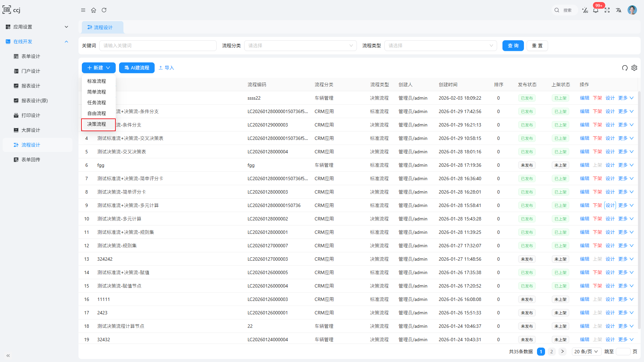Image resolution: width=644 pixels, height=362 pixels.
Task: Open the 流程分类 dropdown
Action: point(300,46)
